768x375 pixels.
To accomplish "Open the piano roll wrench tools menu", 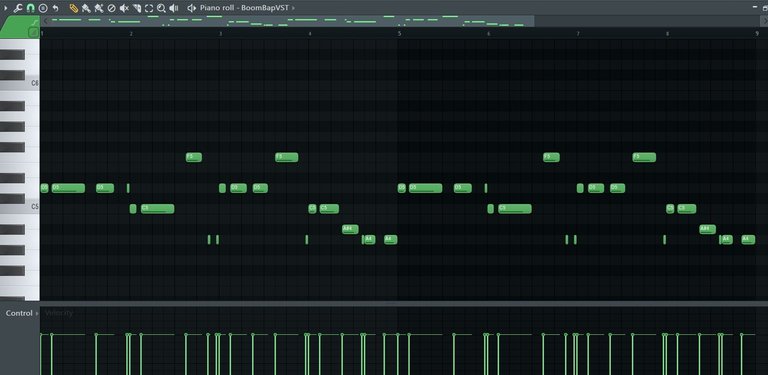I will click(x=18, y=8).
